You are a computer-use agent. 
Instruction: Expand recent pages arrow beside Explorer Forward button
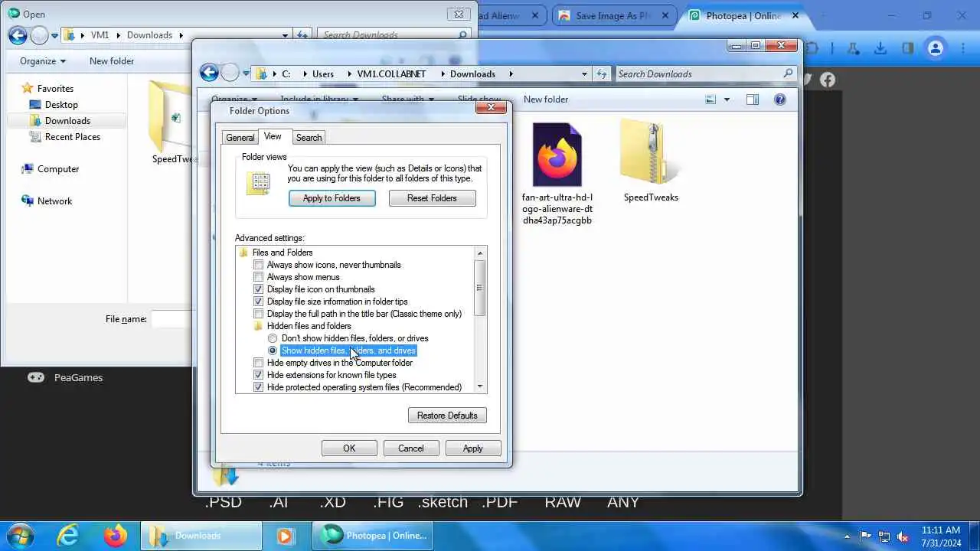pos(247,74)
